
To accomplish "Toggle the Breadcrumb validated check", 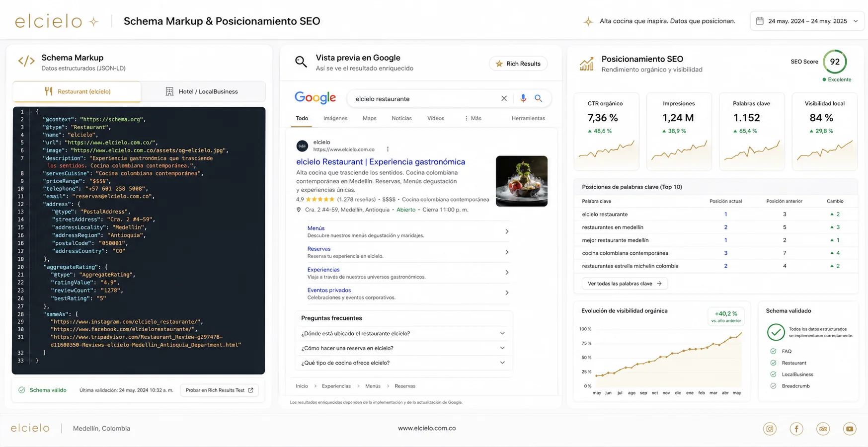I will [773, 386].
